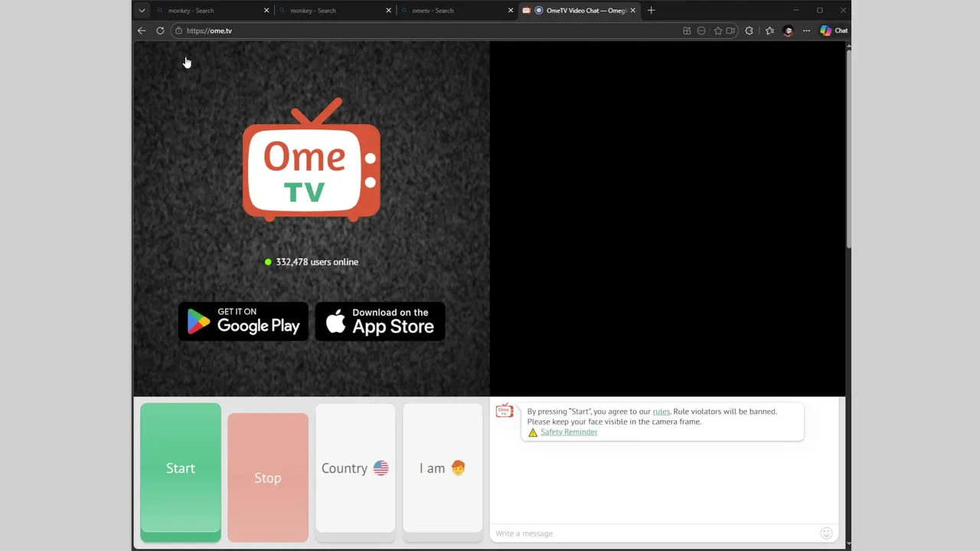
Task: Click the circled dots icon in address bar
Action: [x=701, y=31]
